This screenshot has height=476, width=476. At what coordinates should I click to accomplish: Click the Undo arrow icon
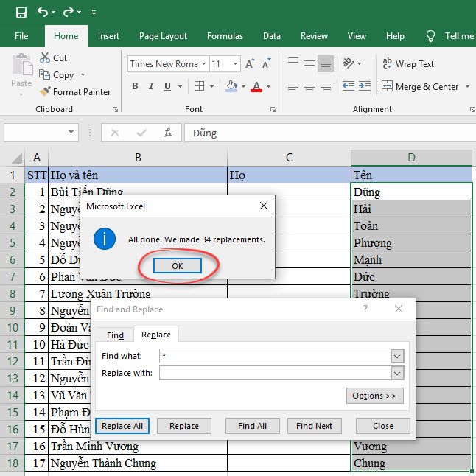tap(43, 13)
